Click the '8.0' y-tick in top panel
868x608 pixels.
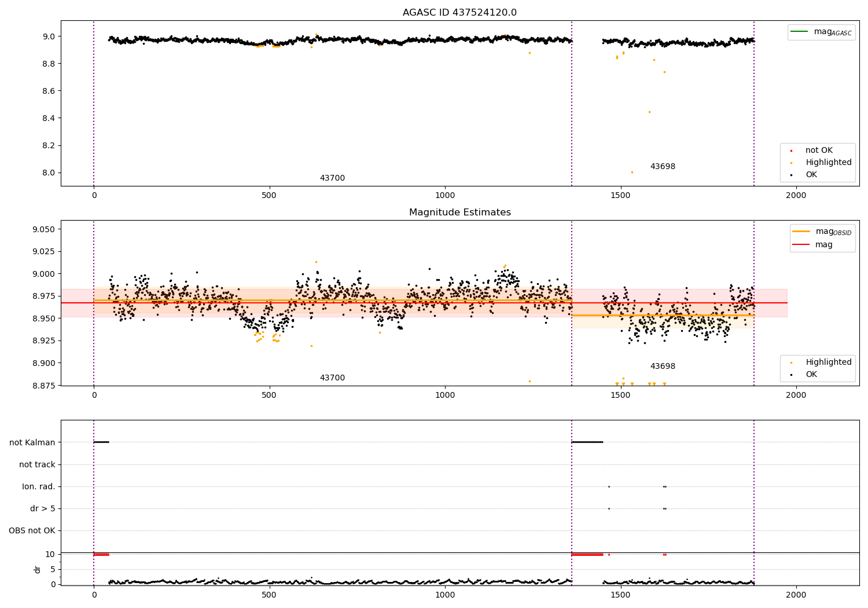(x=49, y=173)
